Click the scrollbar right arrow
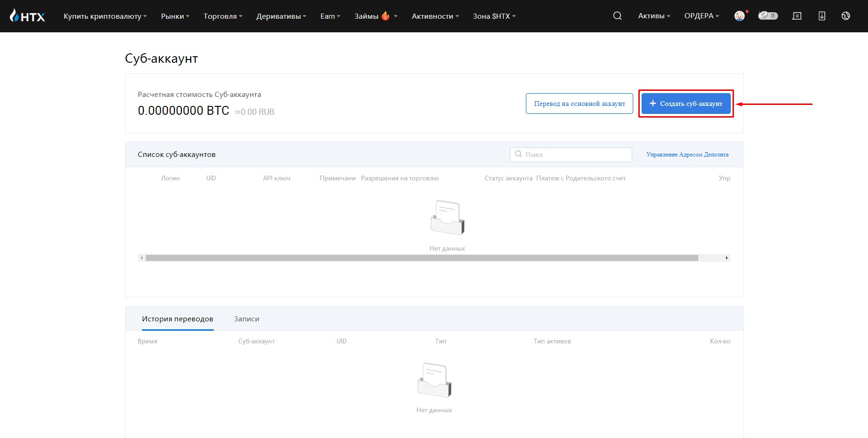Viewport: 868px width, 438px height. point(726,258)
